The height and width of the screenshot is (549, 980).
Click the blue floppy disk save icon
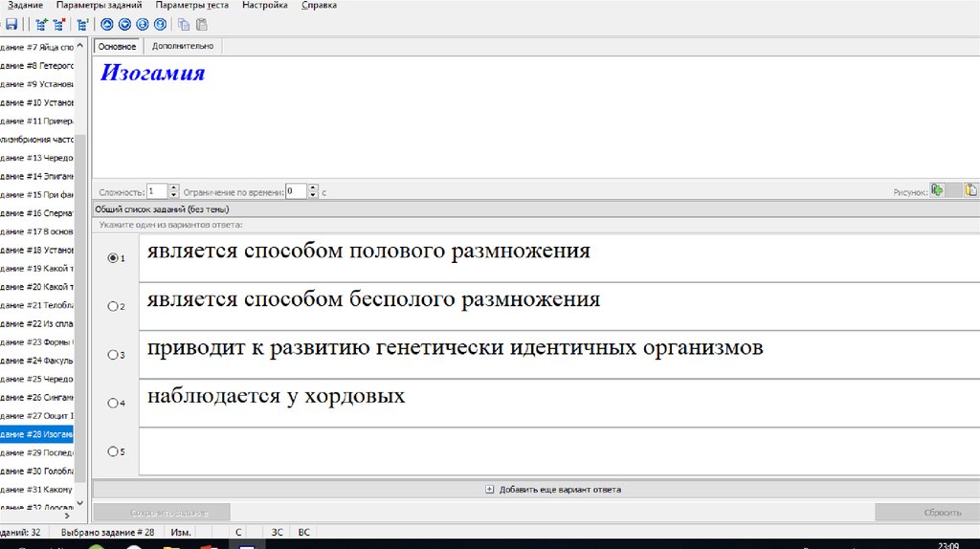(x=11, y=25)
